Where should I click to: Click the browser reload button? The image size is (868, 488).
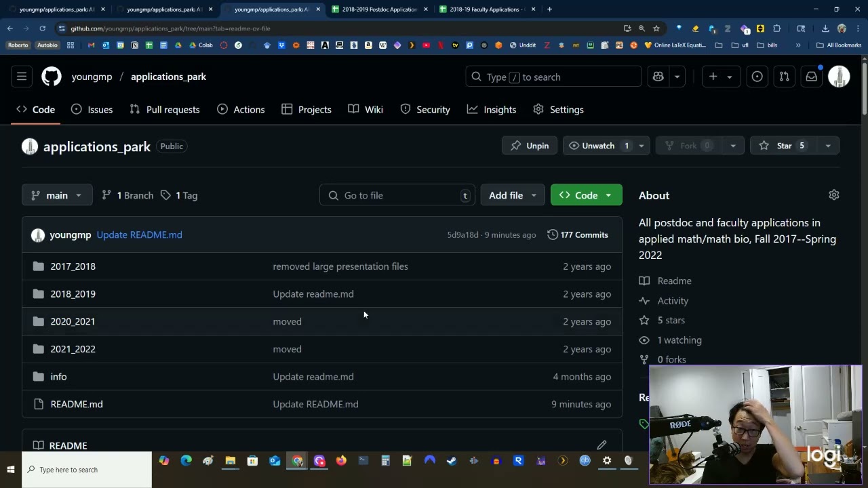[42, 28]
